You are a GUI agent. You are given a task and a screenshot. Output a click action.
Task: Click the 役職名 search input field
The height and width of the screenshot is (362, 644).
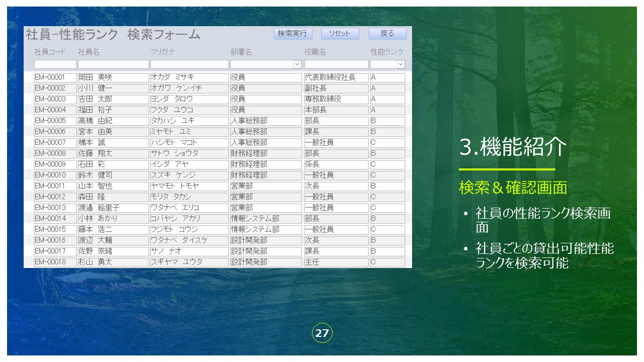point(336,64)
